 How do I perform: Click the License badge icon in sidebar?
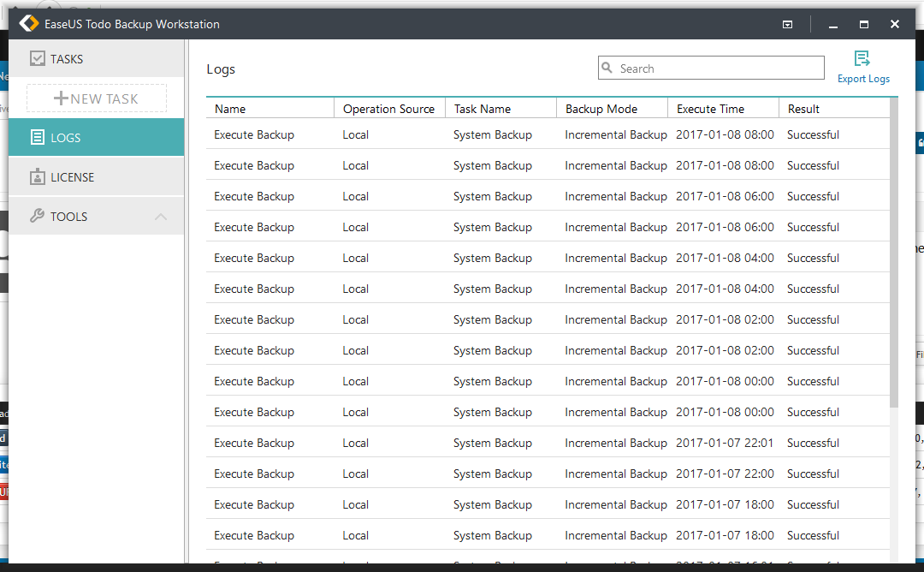tap(37, 177)
